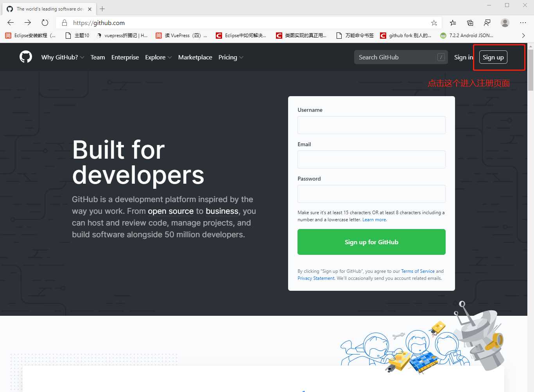Open the Terms of Service link
Image resolution: width=534 pixels, height=392 pixels.
[x=418, y=271]
